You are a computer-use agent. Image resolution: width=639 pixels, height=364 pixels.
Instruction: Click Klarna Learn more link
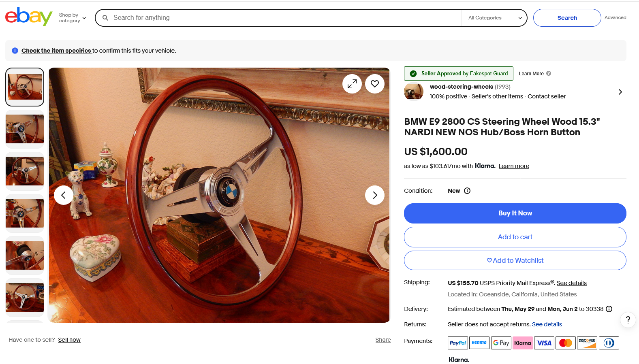[514, 166]
